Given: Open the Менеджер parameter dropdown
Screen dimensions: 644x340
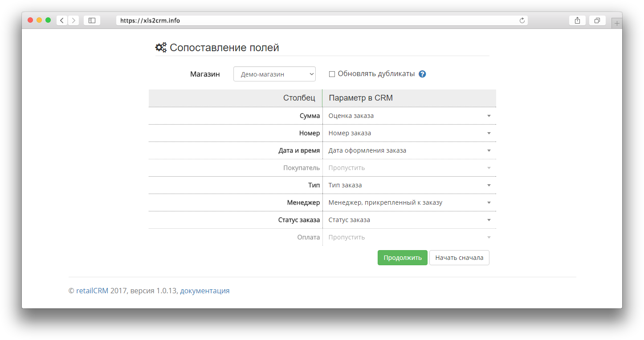Looking at the screenshot, I should pyautogui.click(x=409, y=202).
